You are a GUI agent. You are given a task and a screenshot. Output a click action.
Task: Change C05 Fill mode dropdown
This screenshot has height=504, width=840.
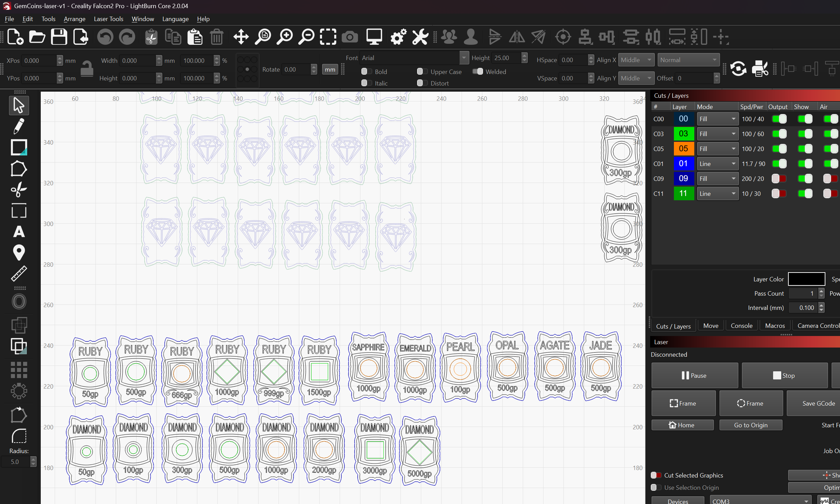[717, 149]
